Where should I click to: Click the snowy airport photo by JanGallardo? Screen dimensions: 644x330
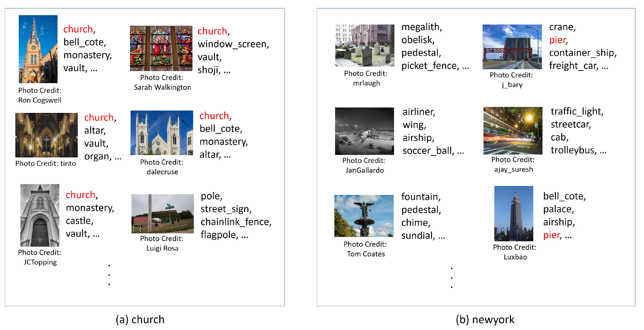click(x=364, y=131)
